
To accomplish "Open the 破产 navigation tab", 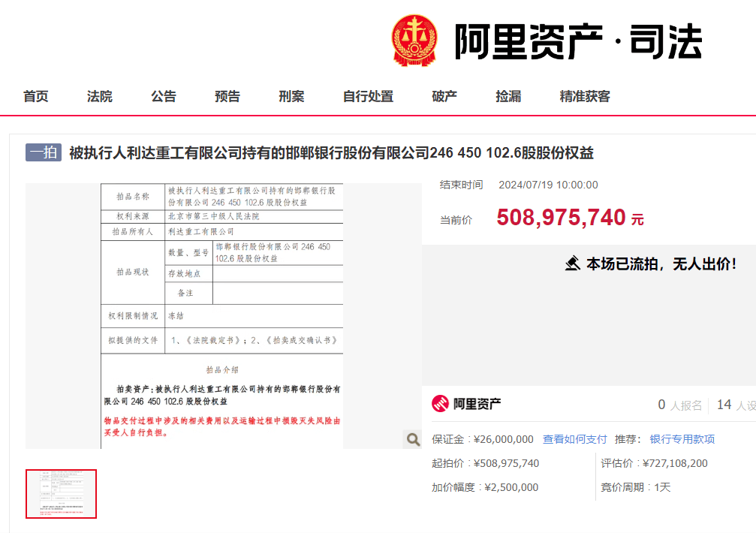I will pos(444,96).
